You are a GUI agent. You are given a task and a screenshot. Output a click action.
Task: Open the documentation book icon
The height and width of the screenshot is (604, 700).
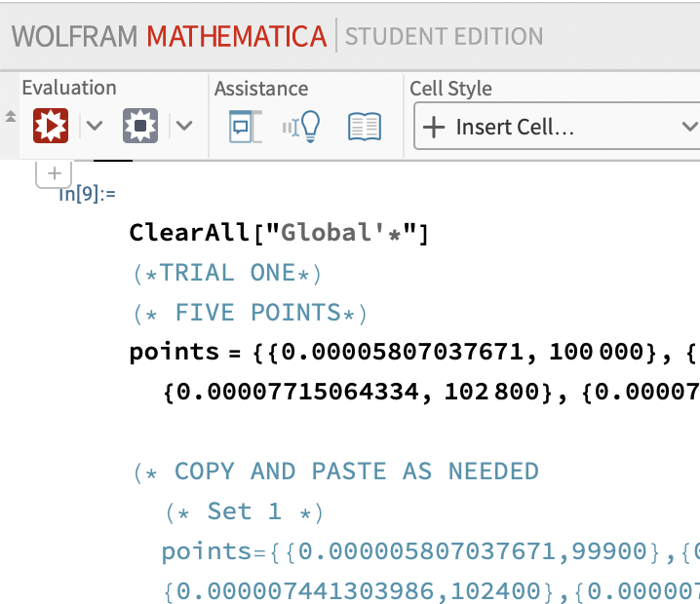pyautogui.click(x=365, y=128)
